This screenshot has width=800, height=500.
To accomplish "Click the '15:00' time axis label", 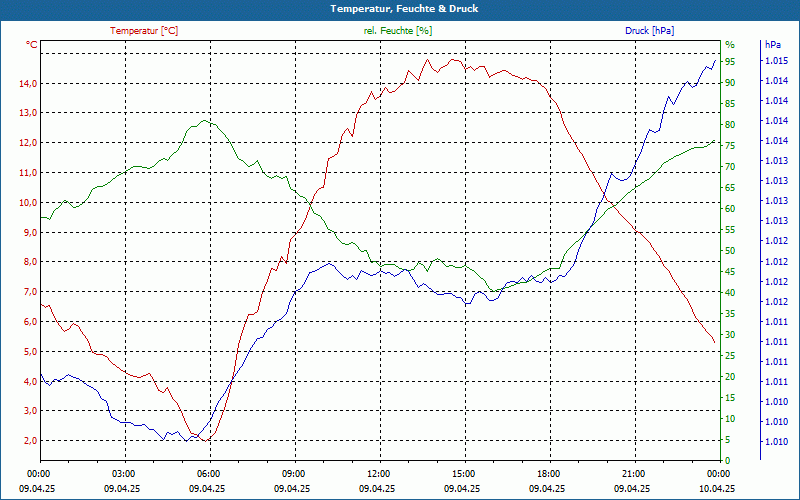I will pyautogui.click(x=463, y=473).
